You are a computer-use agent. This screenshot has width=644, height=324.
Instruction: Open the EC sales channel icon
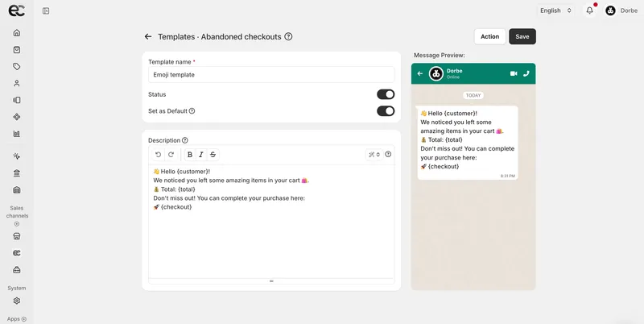coord(16,253)
